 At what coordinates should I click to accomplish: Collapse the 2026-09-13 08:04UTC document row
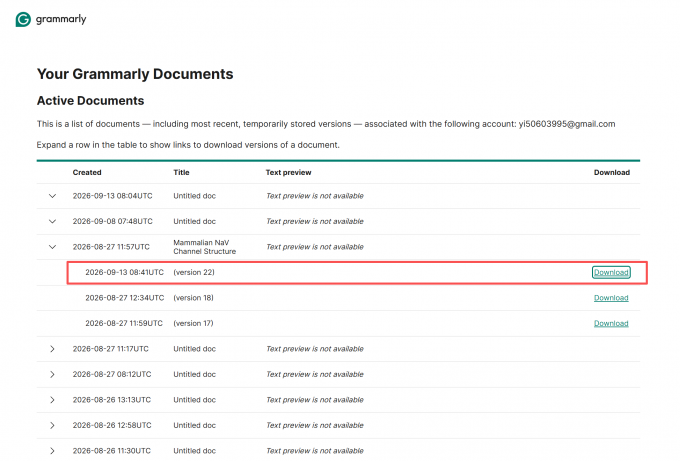(x=52, y=196)
